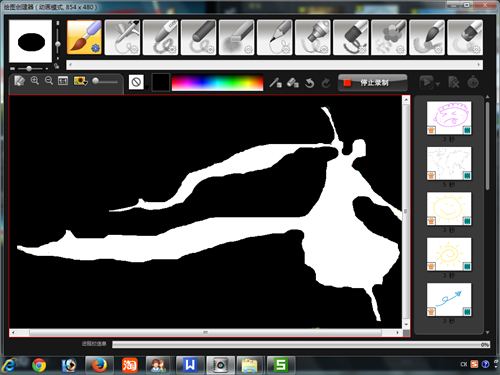Open the texture option no-symbol box

pyautogui.click(x=136, y=82)
